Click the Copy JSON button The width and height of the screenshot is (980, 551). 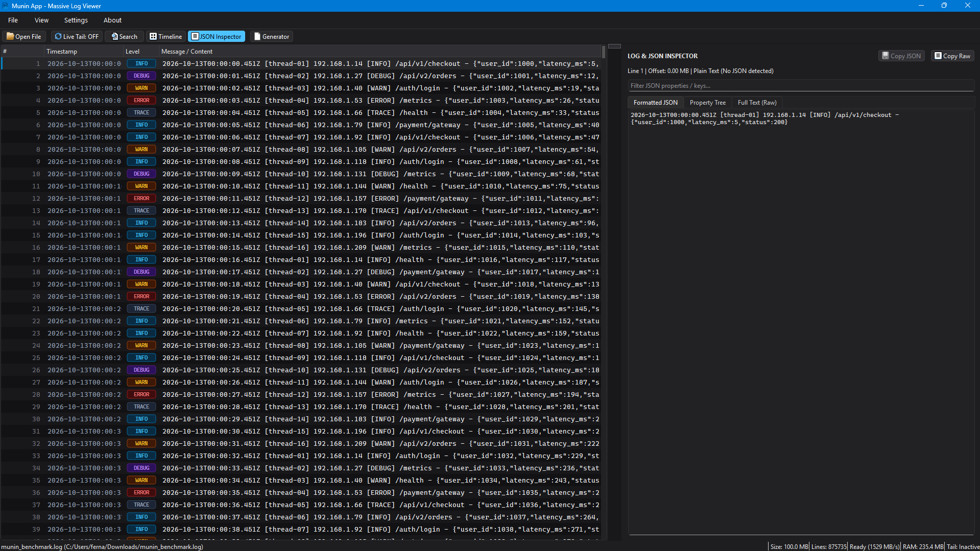click(x=902, y=56)
